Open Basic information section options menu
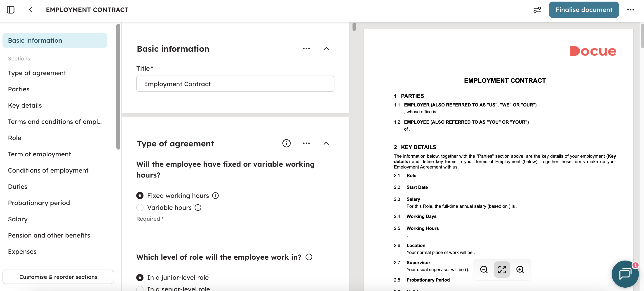The height and width of the screenshot is (291, 644). [306, 49]
